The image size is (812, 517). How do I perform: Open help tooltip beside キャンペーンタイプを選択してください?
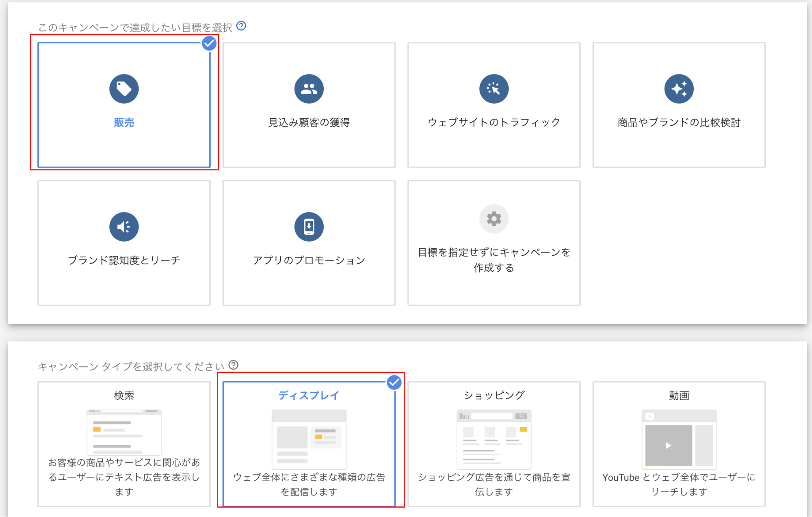pos(233,366)
